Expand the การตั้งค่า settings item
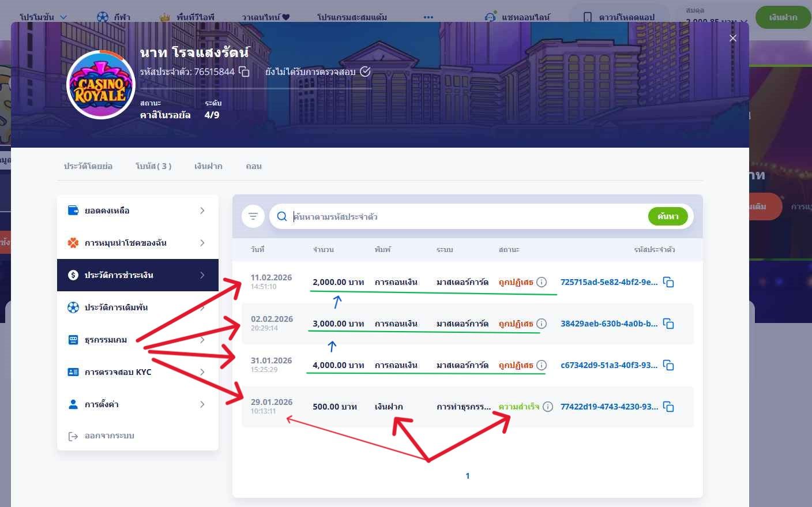The height and width of the screenshot is (507, 812). pyautogui.click(x=137, y=404)
